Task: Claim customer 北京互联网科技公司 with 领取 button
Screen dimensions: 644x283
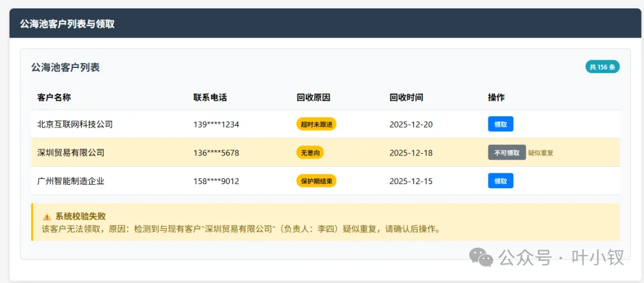Action: click(501, 125)
